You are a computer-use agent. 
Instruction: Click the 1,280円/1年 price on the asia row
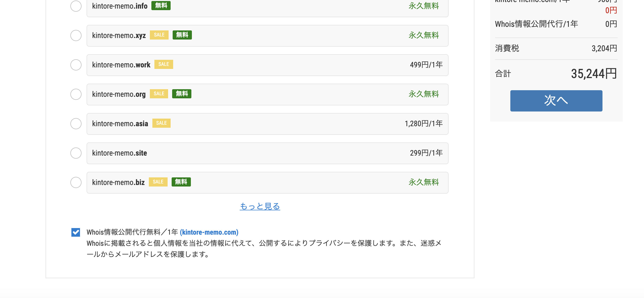click(424, 124)
